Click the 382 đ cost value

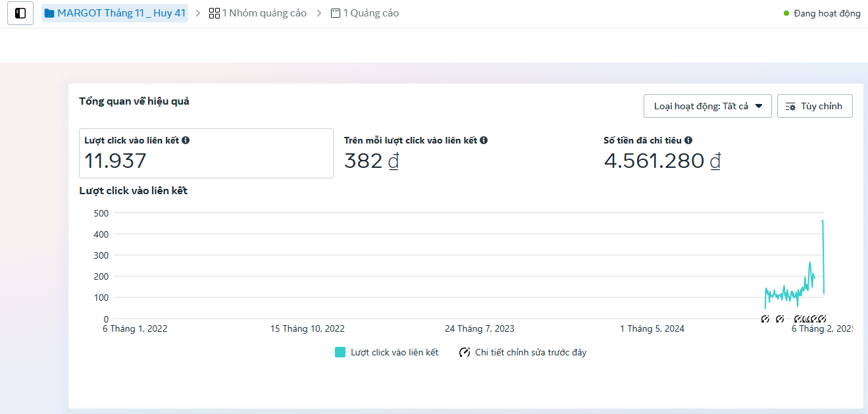[372, 161]
